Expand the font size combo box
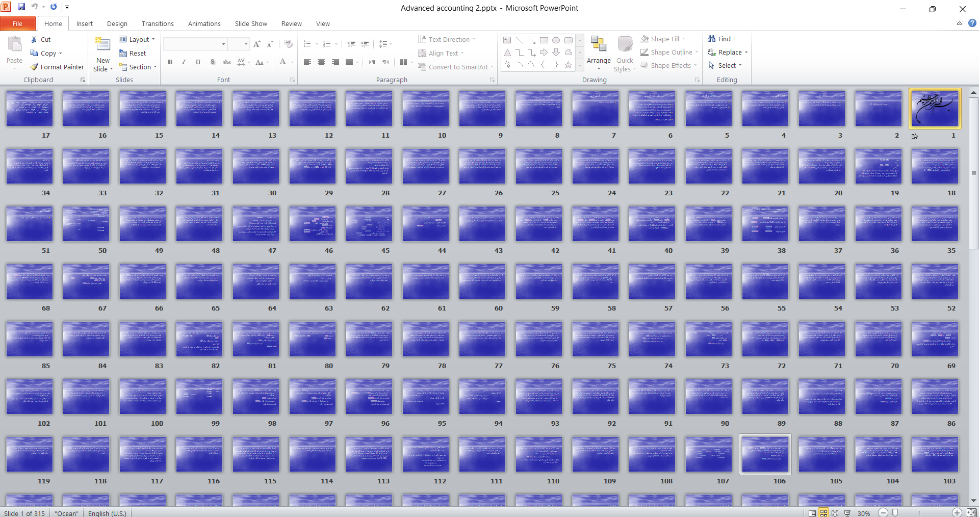The height and width of the screenshot is (517, 980). coord(246,44)
